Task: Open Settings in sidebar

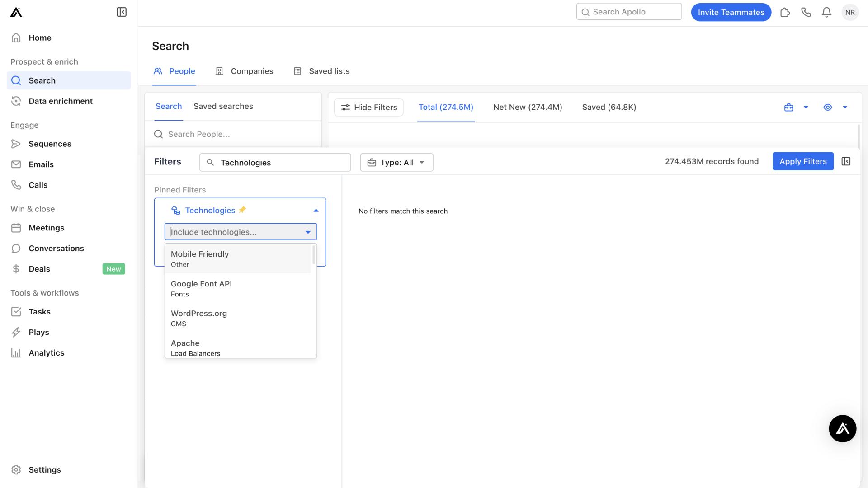Action: pos(69,470)
